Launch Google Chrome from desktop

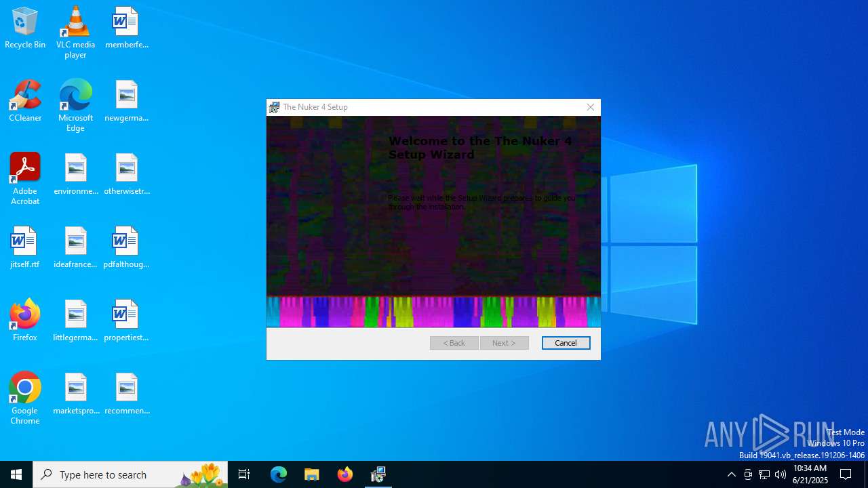25,399
